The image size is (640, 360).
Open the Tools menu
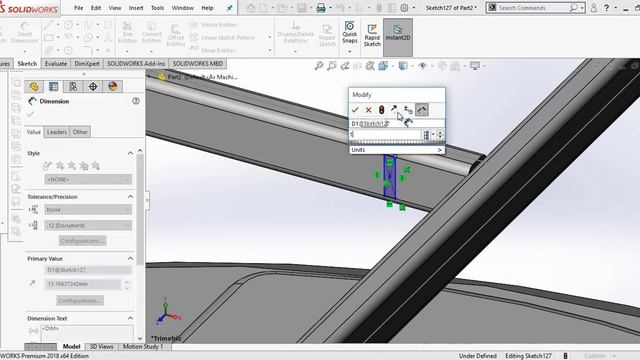[x=157, y=8]
